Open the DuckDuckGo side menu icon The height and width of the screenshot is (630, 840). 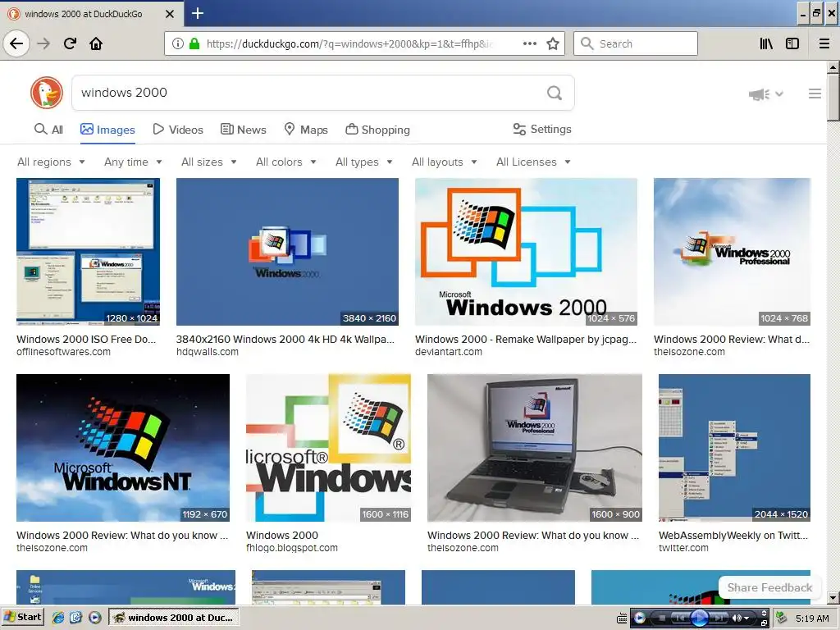[815, 94]
